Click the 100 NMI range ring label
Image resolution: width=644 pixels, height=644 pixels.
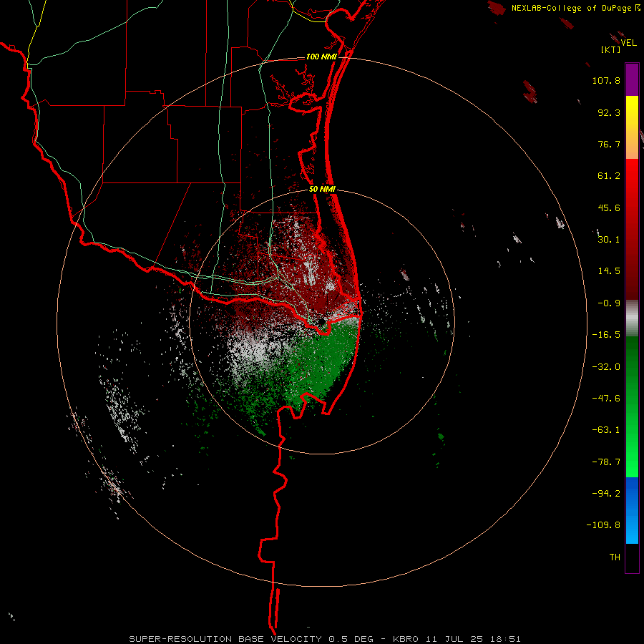[321, 57]
